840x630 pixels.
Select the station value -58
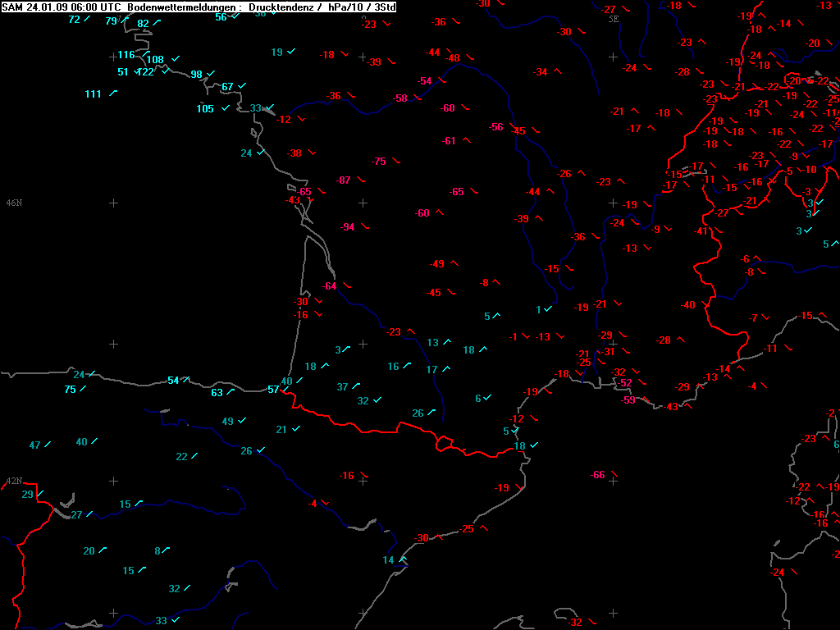point(400,98)
